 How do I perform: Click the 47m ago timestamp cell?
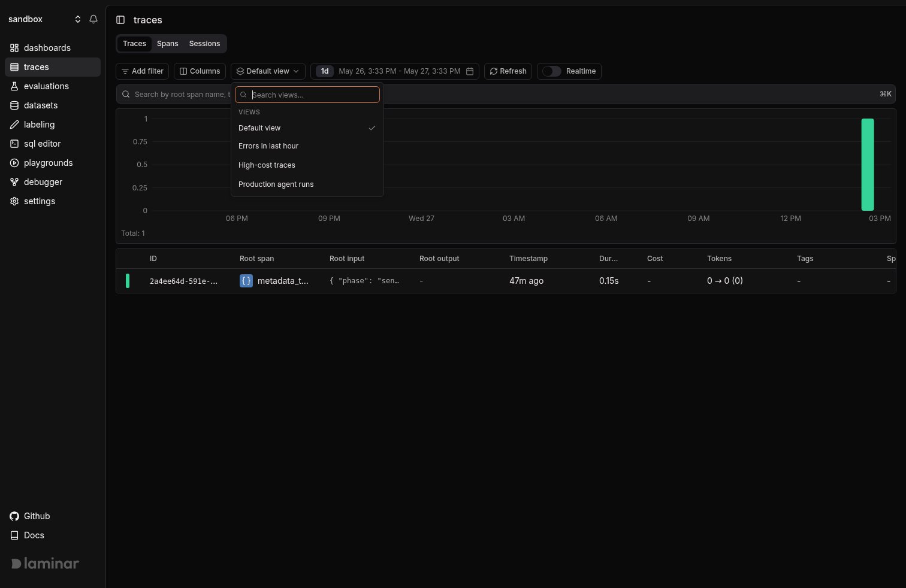526,281
